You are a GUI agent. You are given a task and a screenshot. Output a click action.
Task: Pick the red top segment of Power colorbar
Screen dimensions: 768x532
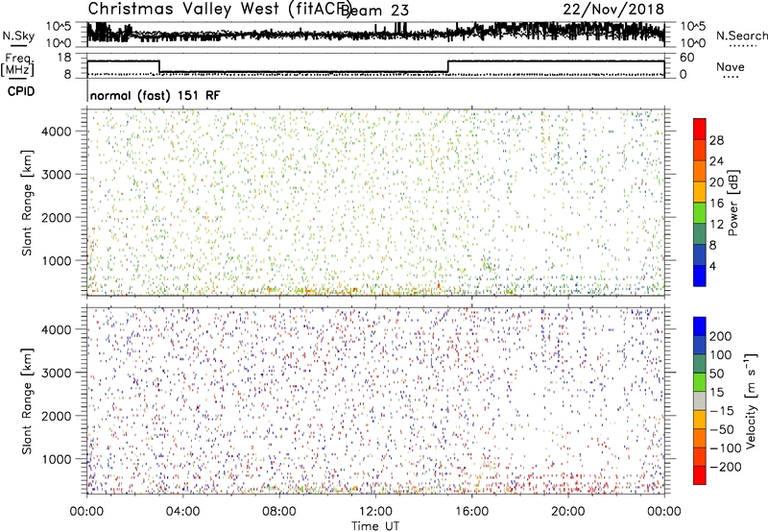pyautogui.click(x=700, y=129)
